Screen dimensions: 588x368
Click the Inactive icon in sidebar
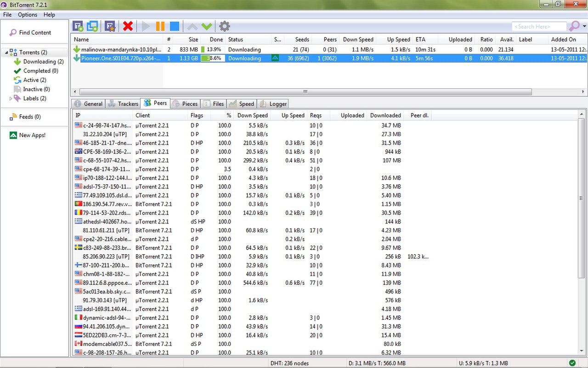tap(17, 89)
